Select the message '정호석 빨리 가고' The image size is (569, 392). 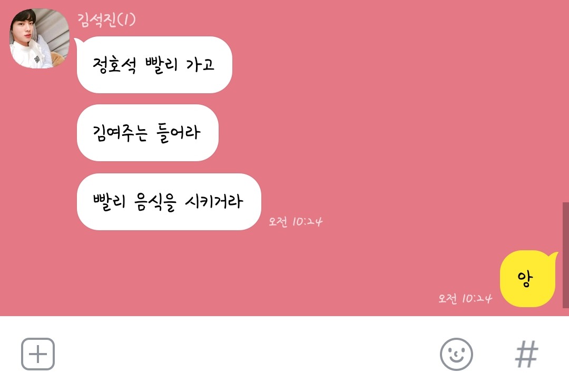click(154, 65)
